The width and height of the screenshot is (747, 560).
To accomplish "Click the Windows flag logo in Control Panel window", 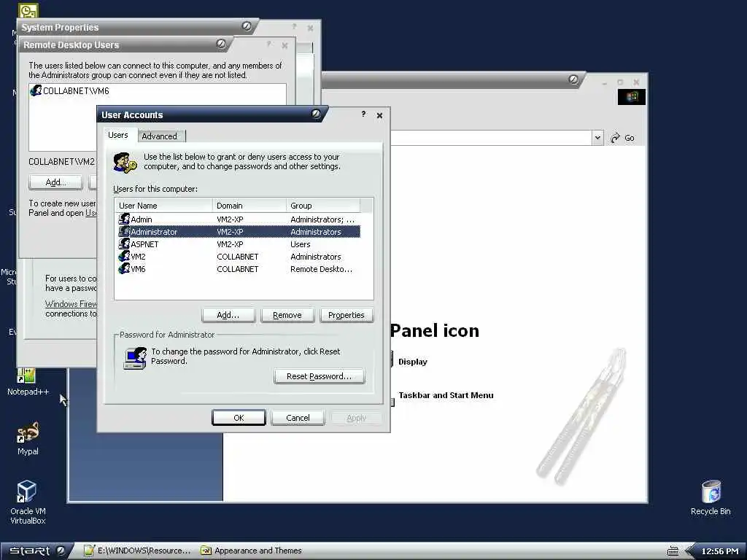I will [x=632, y=97].
